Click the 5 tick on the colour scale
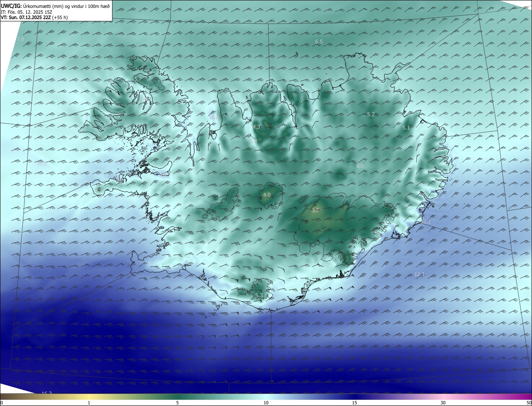Image resolution: width=532 pixels, height=406 pixels. 177,403
